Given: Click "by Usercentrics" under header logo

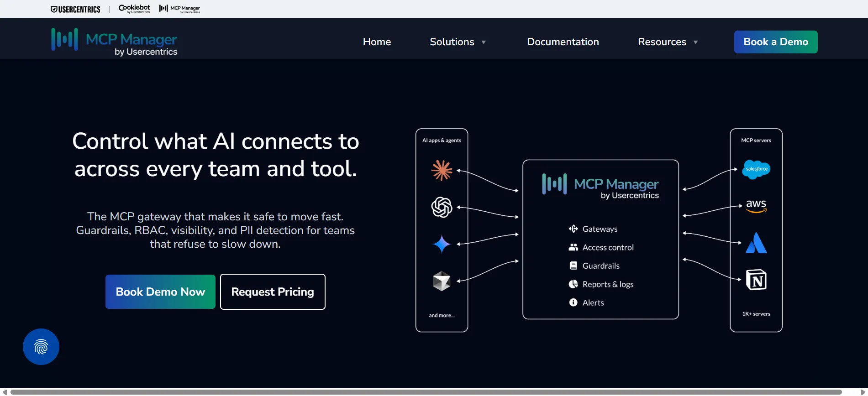Looking at the screenshot, I should click(146, 52).
